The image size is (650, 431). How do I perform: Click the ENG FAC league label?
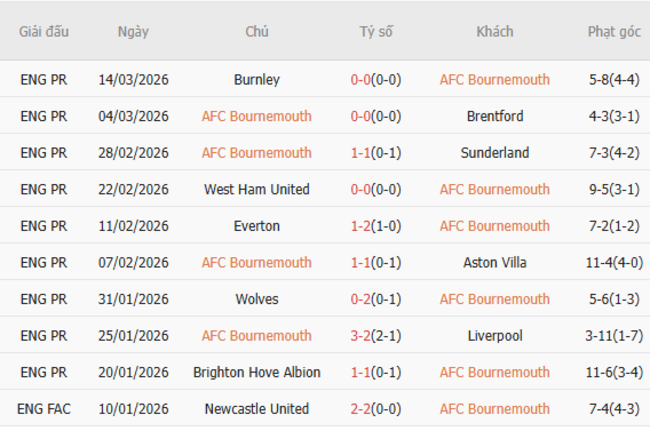(x=44, y=409)
